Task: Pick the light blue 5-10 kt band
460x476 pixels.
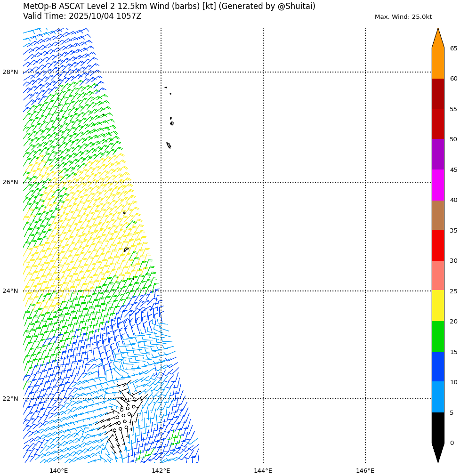Action: pyautogui.click(x=438, y=397)
